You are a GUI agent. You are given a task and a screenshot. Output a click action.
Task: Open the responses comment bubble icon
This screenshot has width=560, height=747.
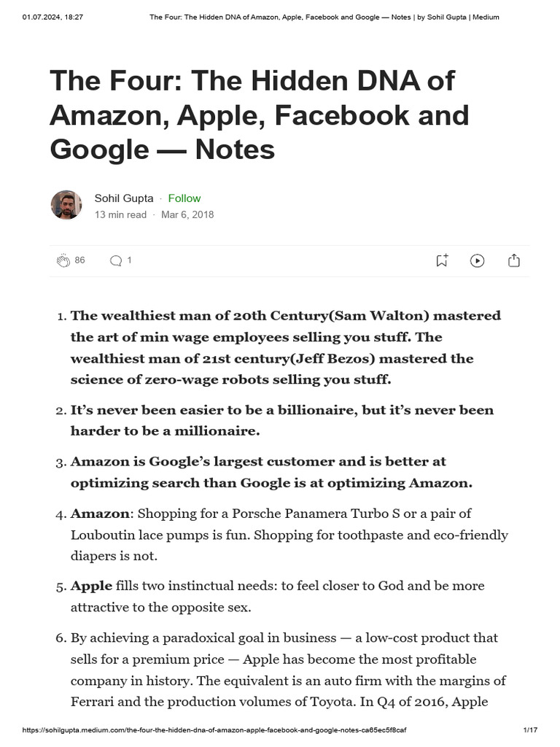click(x=115, y=260)
